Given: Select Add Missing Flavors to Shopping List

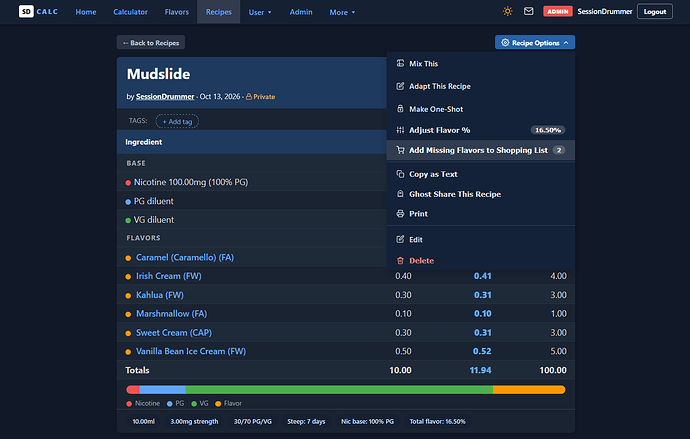Looking at the screenshot, I should [481, 150].
